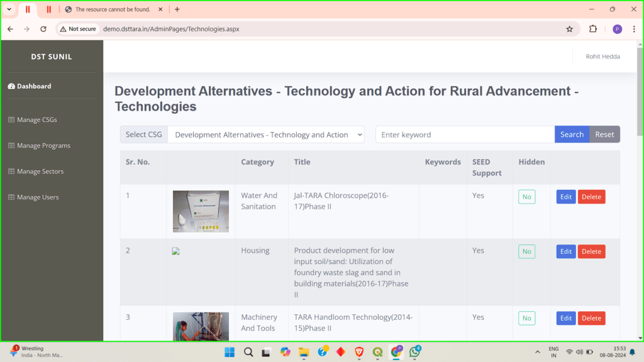Delete the TARA Handloom Technology row
The image size is (644, 362).
tap(591, 318)
